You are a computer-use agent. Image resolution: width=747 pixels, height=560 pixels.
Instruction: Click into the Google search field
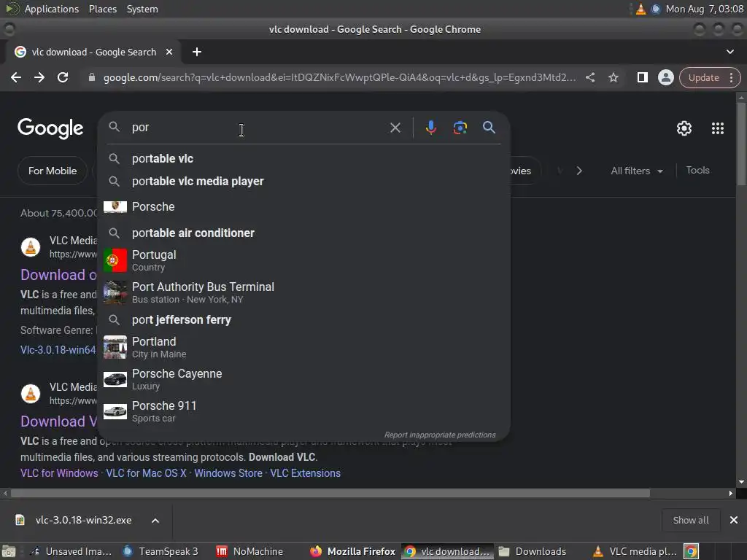coord(258,128)
